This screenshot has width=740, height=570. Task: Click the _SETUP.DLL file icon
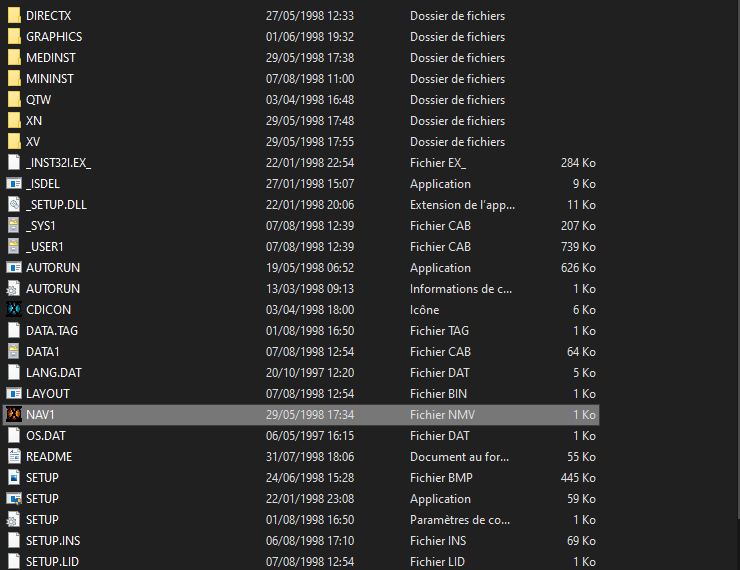click(x=14, y=205)
